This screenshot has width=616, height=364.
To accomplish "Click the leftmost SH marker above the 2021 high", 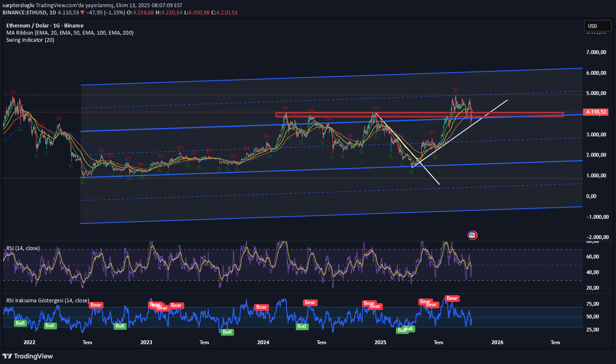I will coord(13,92).
